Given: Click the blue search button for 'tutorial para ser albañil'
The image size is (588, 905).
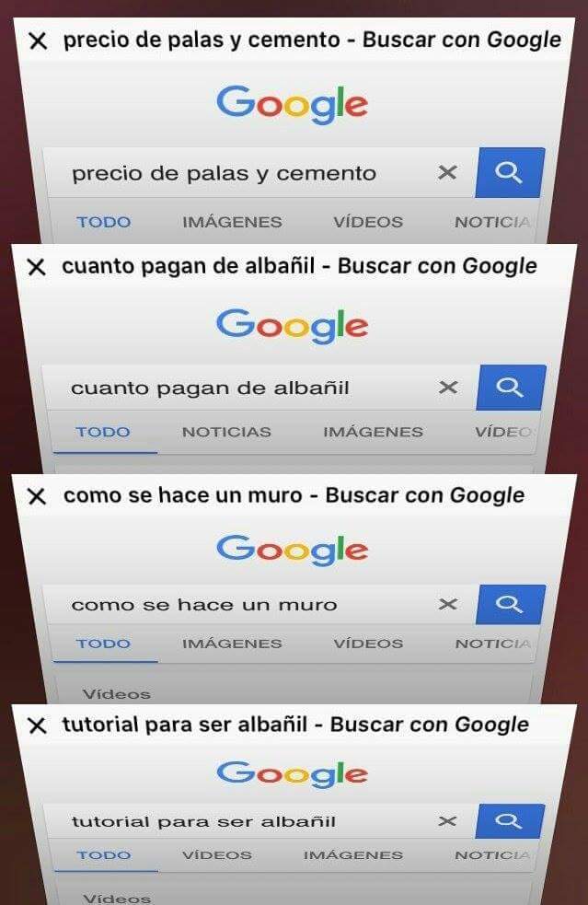Looking at the screenshot, I should 510,820.
